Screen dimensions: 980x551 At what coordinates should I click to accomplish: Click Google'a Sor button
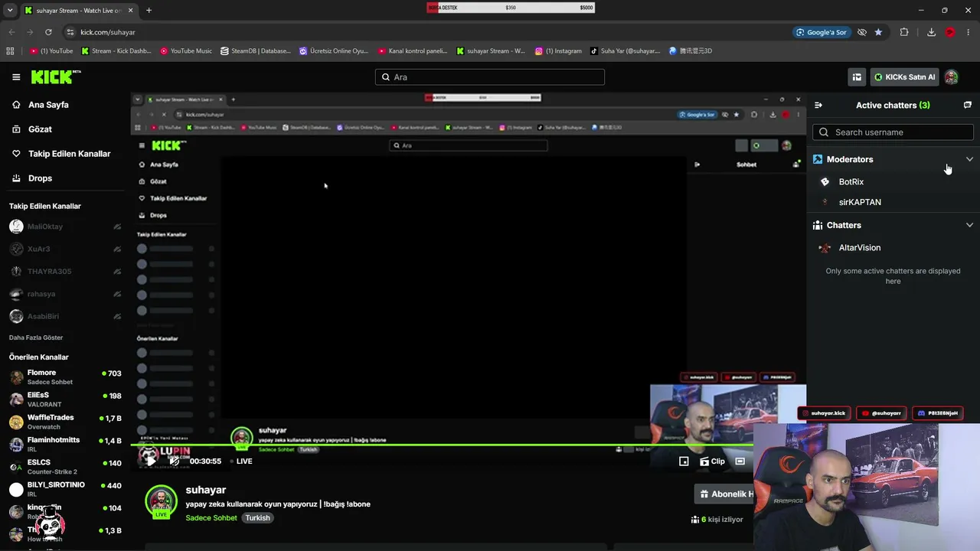coord(822,32)
